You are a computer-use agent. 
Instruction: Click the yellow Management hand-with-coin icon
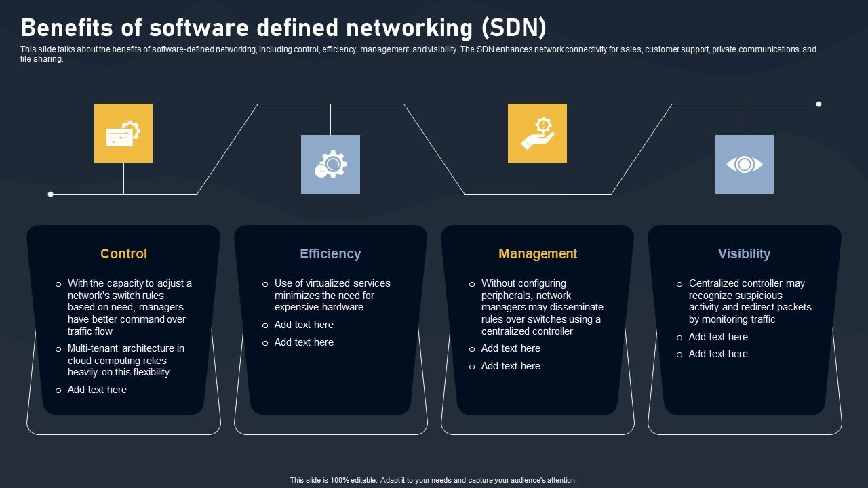coord(537,134)
